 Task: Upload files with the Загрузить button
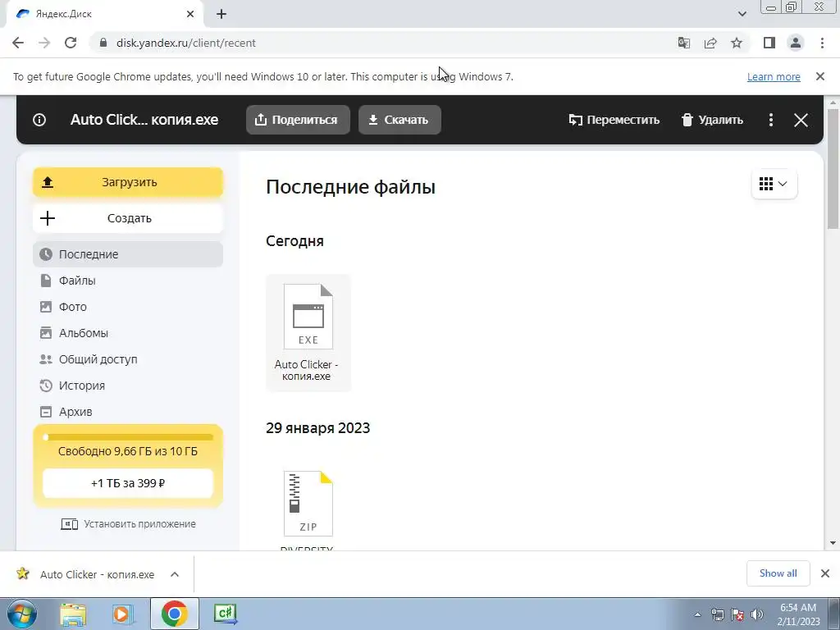(x=128, y=182)
